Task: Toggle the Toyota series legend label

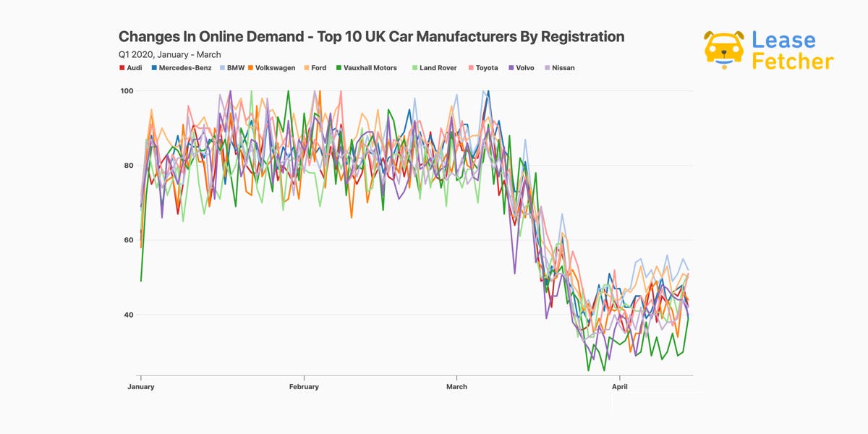Action: tap(487, 68)
